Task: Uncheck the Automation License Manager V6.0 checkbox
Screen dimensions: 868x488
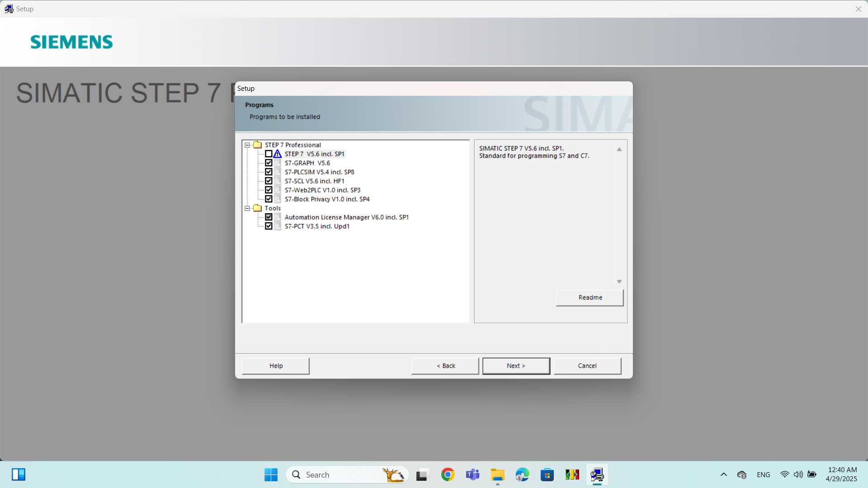Action: click(269, 217)
